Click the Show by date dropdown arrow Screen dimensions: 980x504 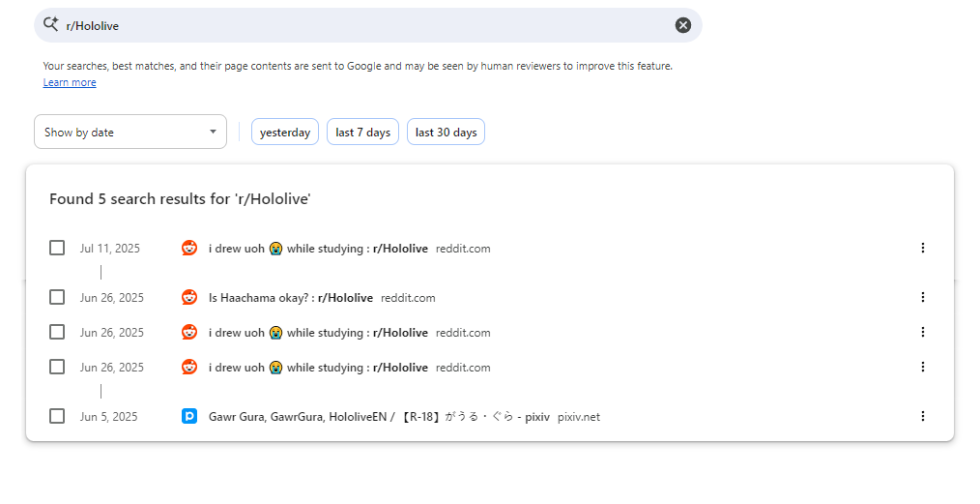point(213,133)
